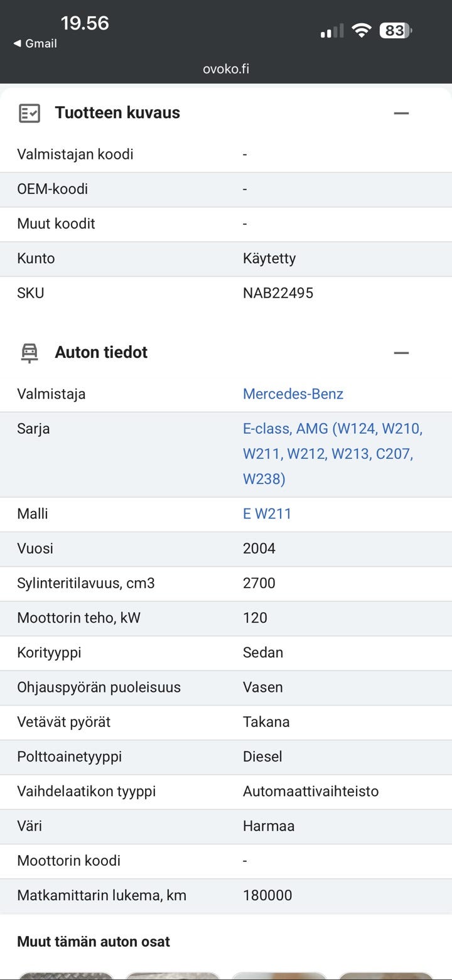
Task: Tap the Wi-Fi status icon
Action: (362, 30)
